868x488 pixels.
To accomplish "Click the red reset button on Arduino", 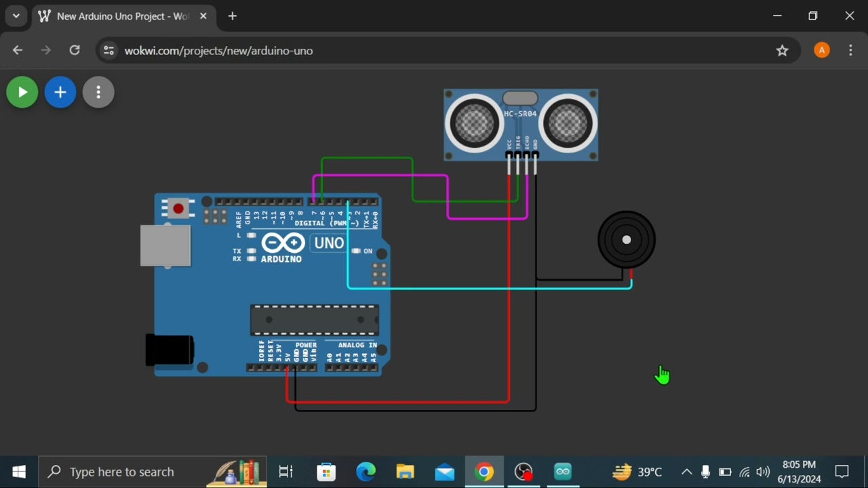I will click(178, 209).
